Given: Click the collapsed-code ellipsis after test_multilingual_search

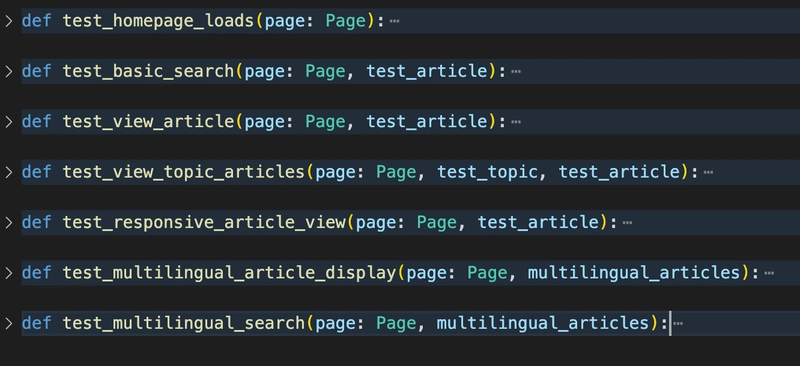Looking at the screenshot, I should coord(678,324).
